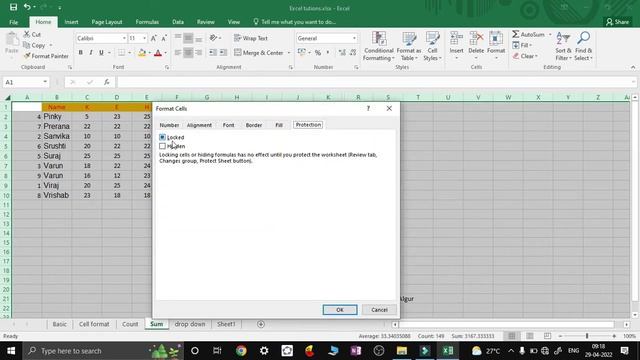Click the zoom slider handle

(x=587, y=336)
